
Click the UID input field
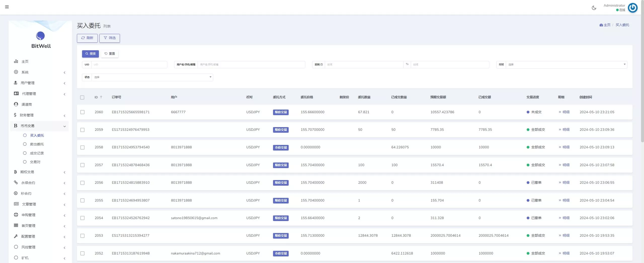coord(129,65)
